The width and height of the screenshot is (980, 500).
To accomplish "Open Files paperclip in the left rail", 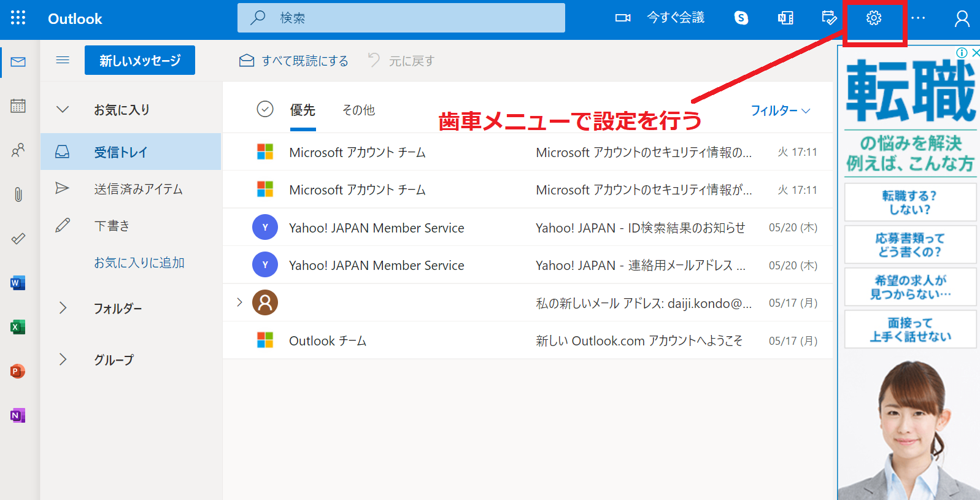I will 18,194.
